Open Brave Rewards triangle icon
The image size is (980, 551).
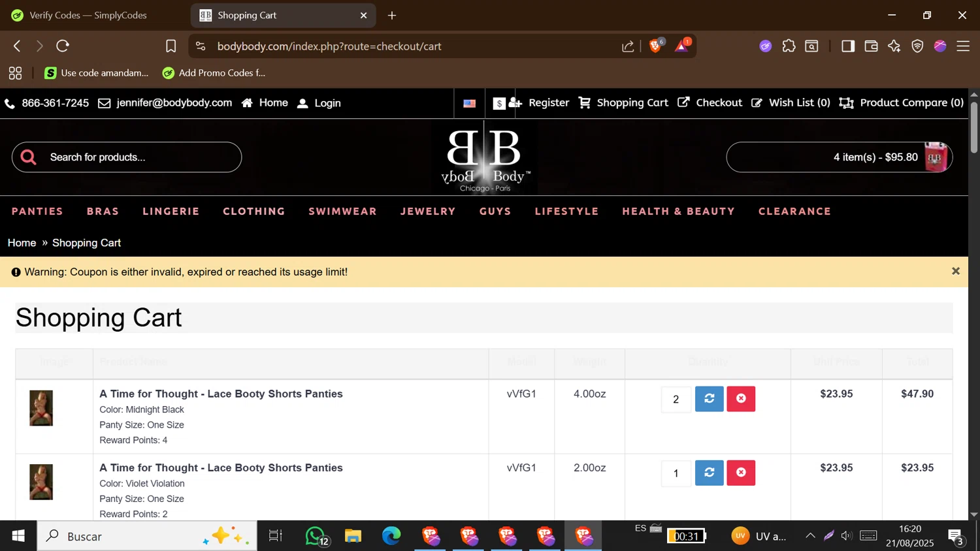point(682,46)
